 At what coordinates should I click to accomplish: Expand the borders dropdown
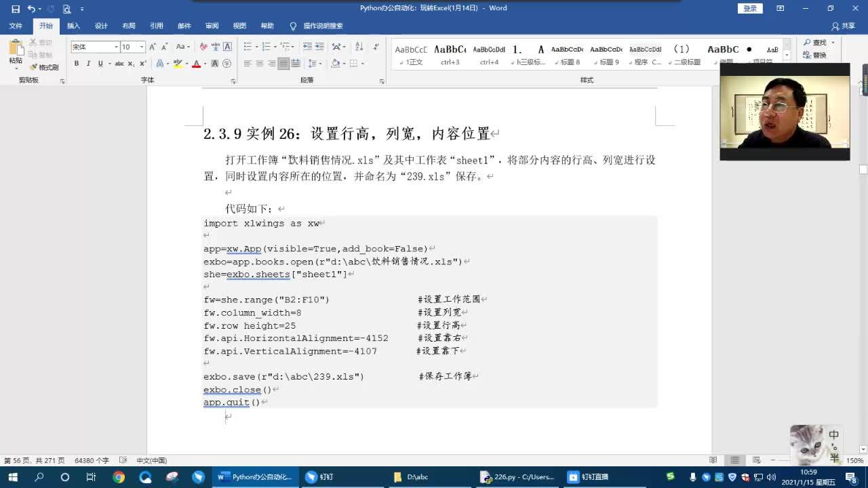(x=363, y=64)
